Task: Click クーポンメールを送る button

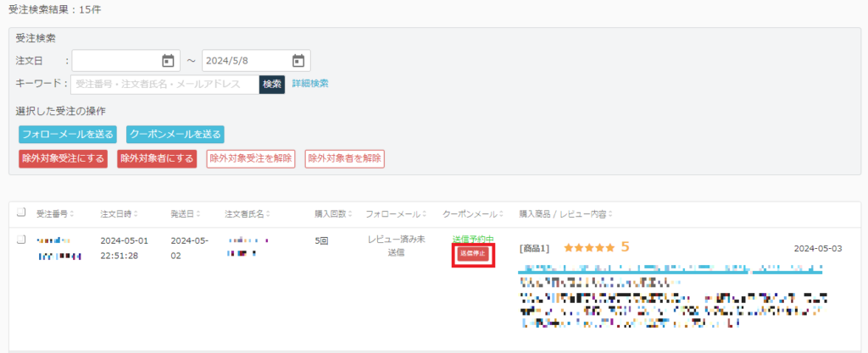Action: coord(175,135)
